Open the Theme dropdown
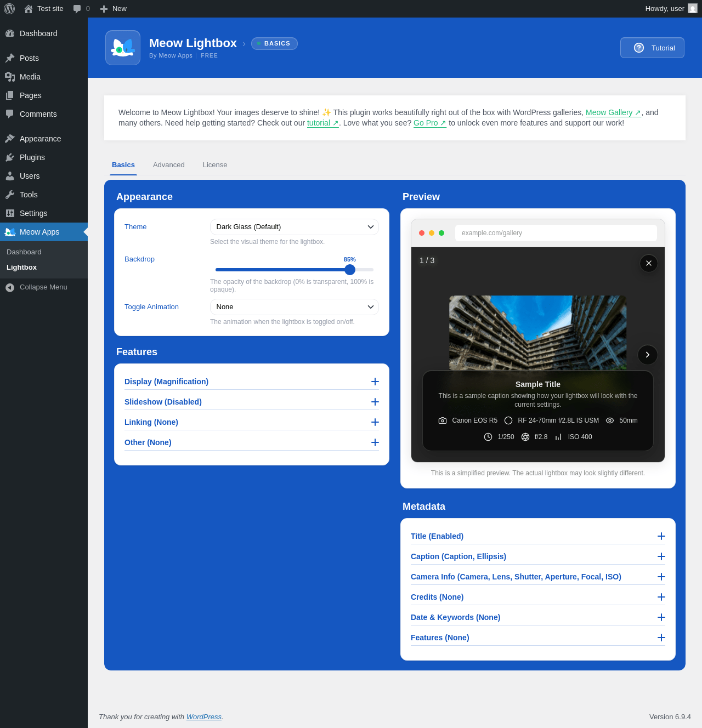The height and width of the screenshot is (728, 702). coord(295,227)
